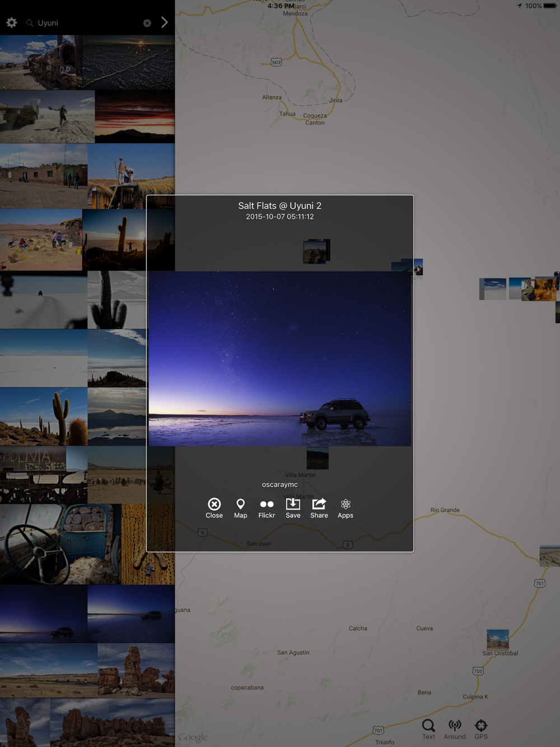Select the title Salt Flats @ Uyuni 2
This screenshot has width=560, height=747.
point(280,206)
